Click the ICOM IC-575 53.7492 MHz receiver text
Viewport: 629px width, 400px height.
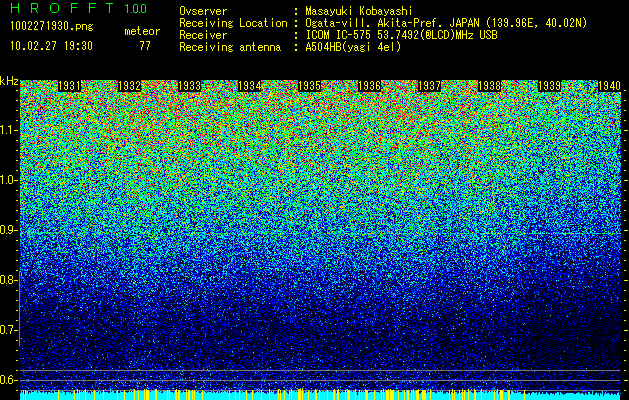(x=401, y=35)
